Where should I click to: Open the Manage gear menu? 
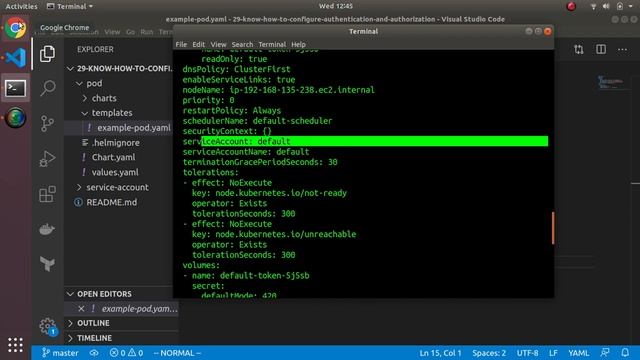tap(47, 326)
